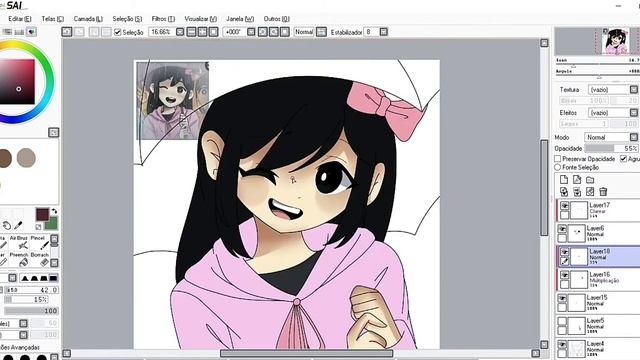Hide Layer16 using its eye icon
The height and width of the screenshot is (360, 640).
[x=564, y=275]
